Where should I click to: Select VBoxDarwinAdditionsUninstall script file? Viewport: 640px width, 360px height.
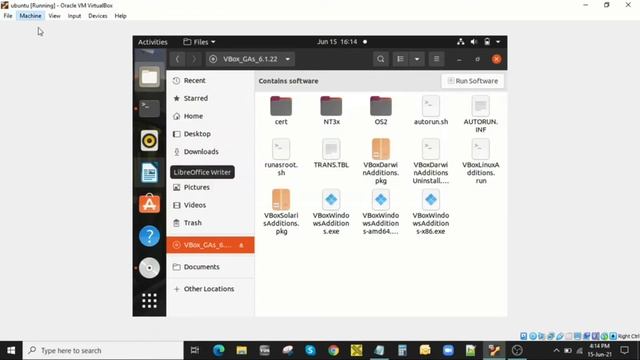tap(431, 161)
